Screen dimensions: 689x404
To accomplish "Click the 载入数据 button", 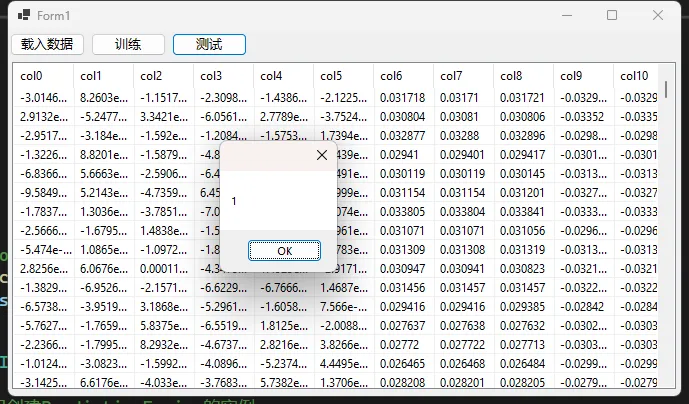I will click(x=47, y=44).
